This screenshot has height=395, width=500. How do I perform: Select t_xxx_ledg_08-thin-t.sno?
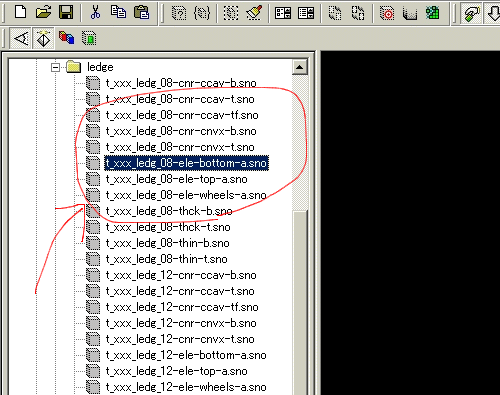click(x=166, y=259)
